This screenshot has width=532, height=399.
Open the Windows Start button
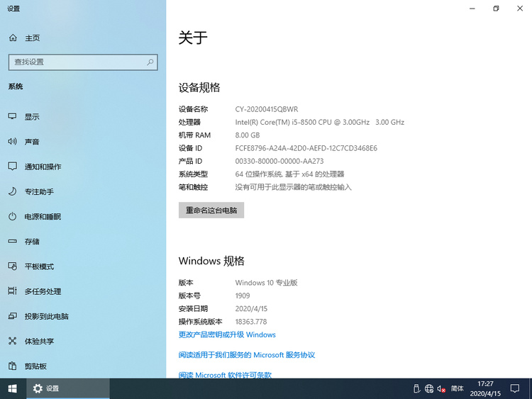pos(12,388)
